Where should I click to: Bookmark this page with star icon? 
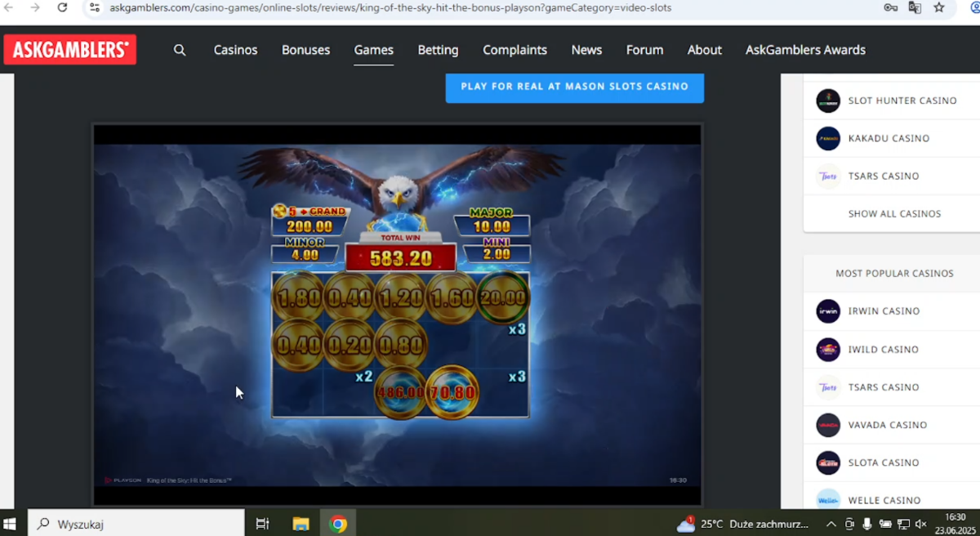tap(939, 7)
